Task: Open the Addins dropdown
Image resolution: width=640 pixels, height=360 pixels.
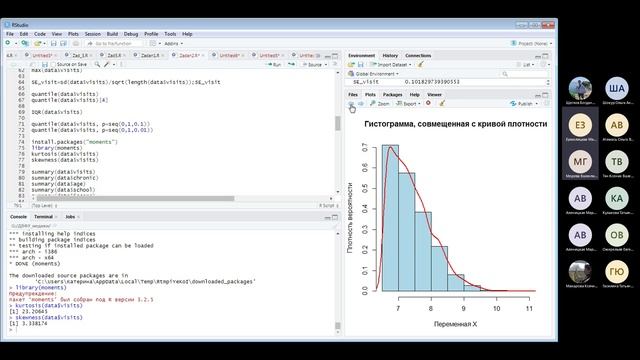Action: pyautogui.click(x=173, y=43)
